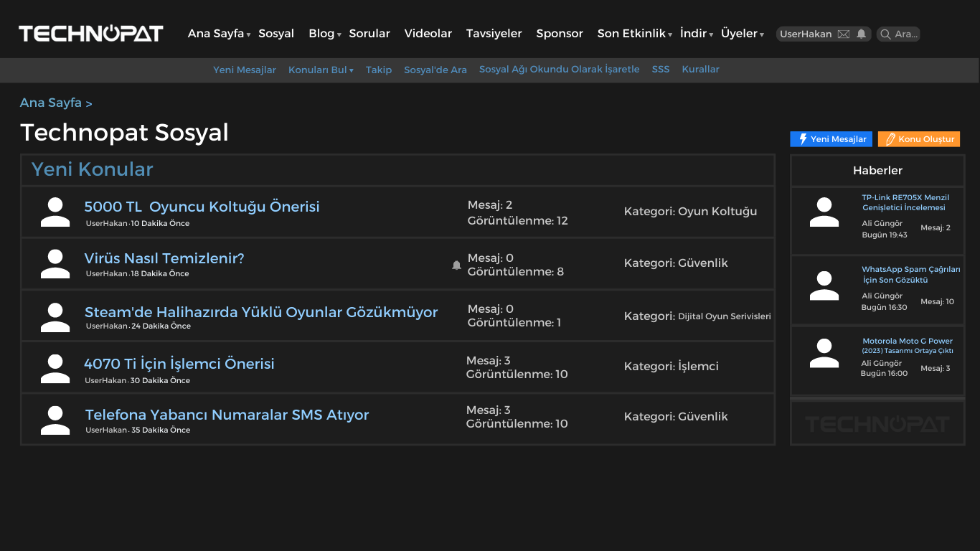Click avatar beside 4070 Ti thread
Image resolution: width=980 pixels, height=551 pixels.
[x=55, y=368]
